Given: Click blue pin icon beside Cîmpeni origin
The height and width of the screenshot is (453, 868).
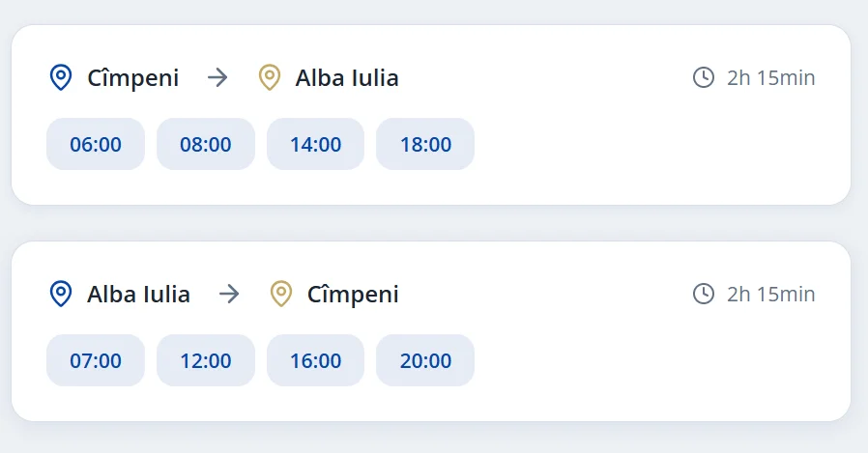Looking at the screenshot, I should 61,77.
